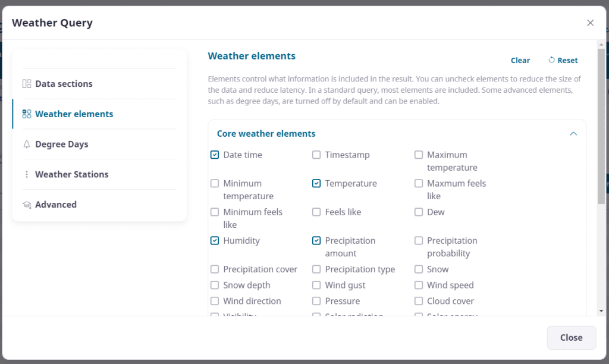
Task: Click the dots icon beside Weather Stations
Action: point(26,174)
